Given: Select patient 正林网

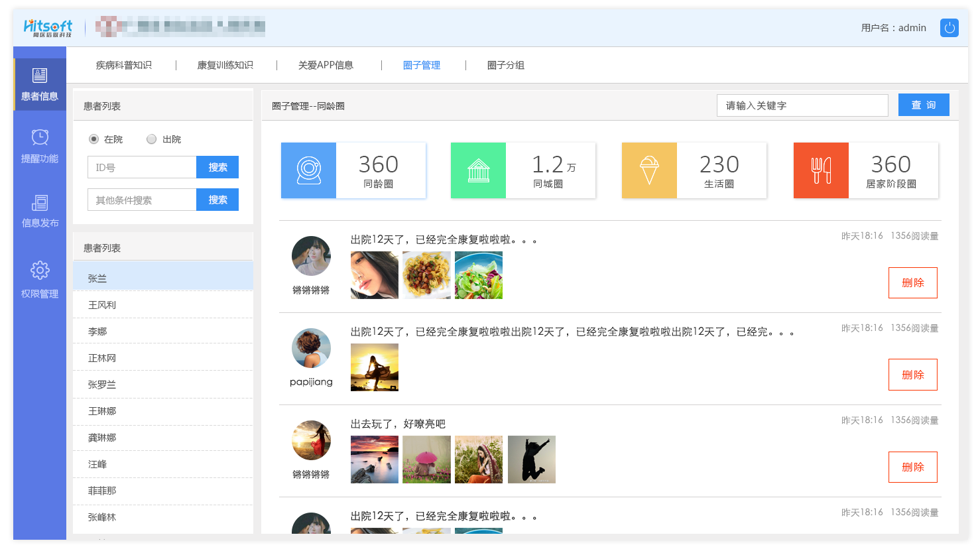Looking at the screenshot, I should 163,358.
